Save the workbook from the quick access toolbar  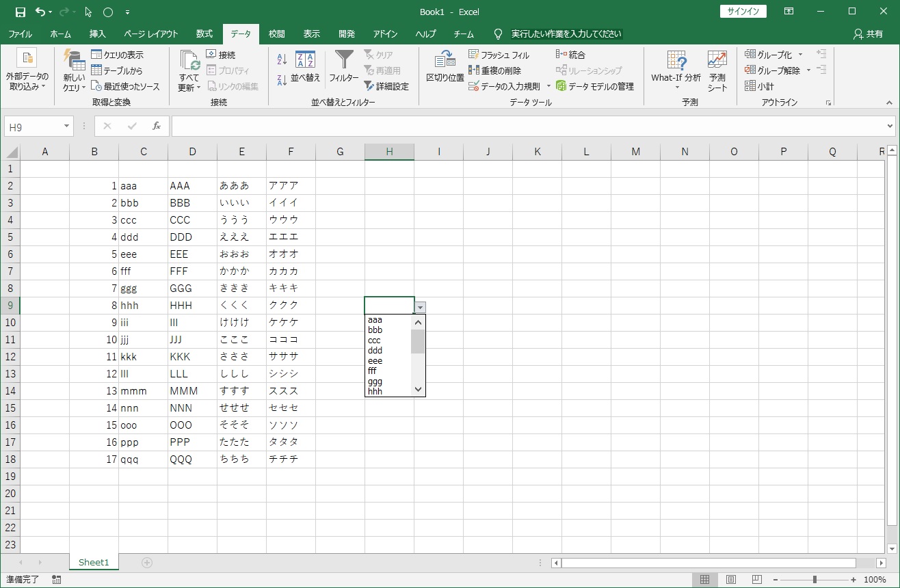21,12
